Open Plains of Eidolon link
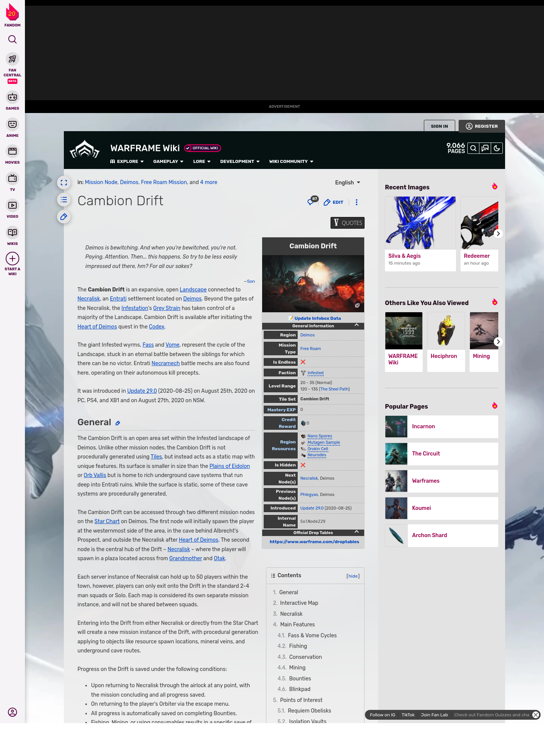The image size is (544, 756). click(x=230, y=466)
